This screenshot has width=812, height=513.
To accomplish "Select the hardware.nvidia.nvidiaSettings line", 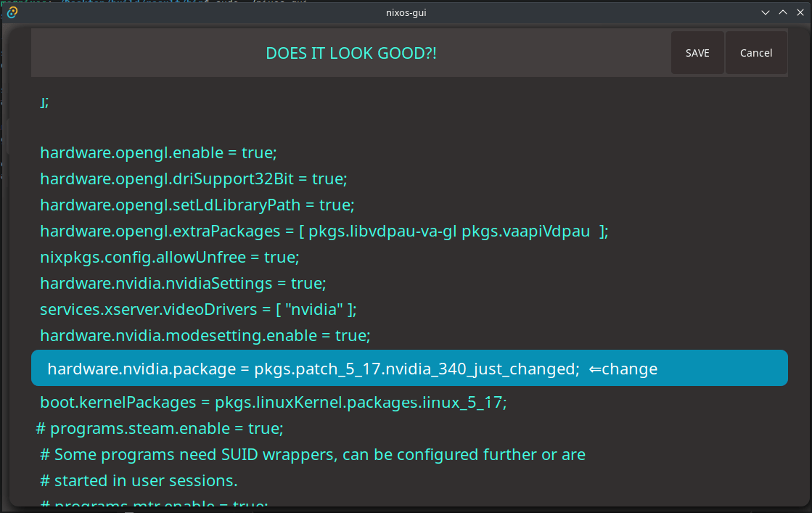I will tap(181, 283).
